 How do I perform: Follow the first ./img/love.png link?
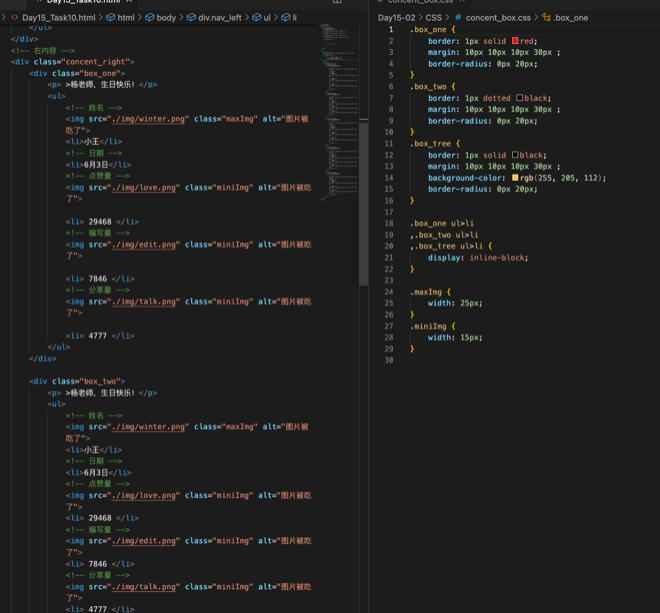pos(145,187)
